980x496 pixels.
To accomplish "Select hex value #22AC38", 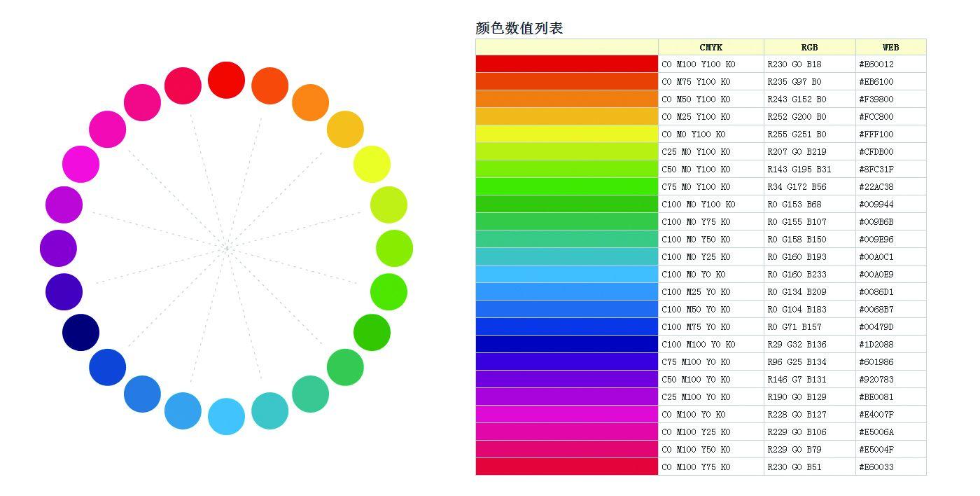I will pyautogui.click(x=876, y=187).
